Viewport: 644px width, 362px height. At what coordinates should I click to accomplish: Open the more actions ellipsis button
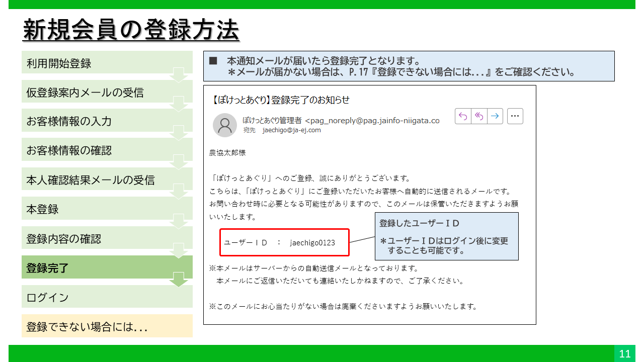pos(515,116)
